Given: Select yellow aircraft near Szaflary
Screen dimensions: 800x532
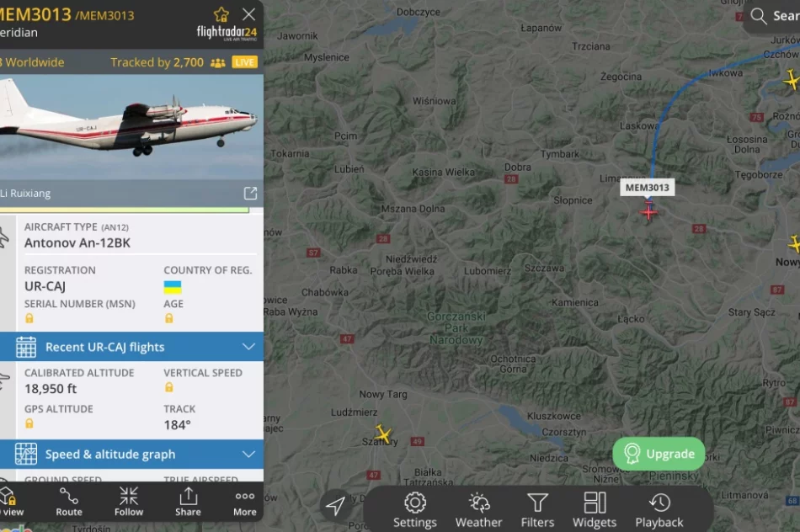Looking at the screenshot, I should click(382, 434).
